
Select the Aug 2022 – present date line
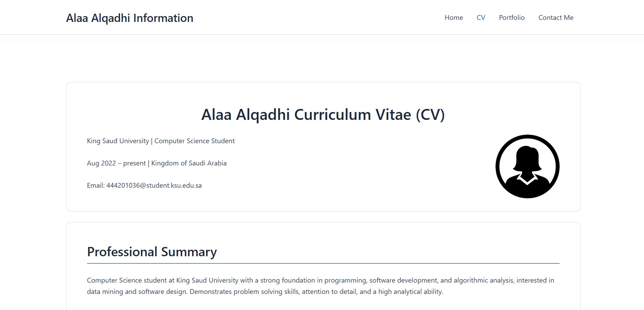tap(117, 163)
